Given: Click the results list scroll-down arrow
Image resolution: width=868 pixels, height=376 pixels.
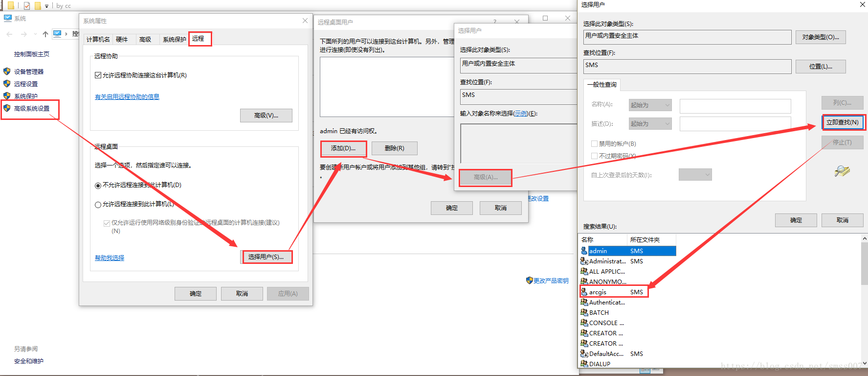Looking at the screenshot, I should click(x=864, y=363).
